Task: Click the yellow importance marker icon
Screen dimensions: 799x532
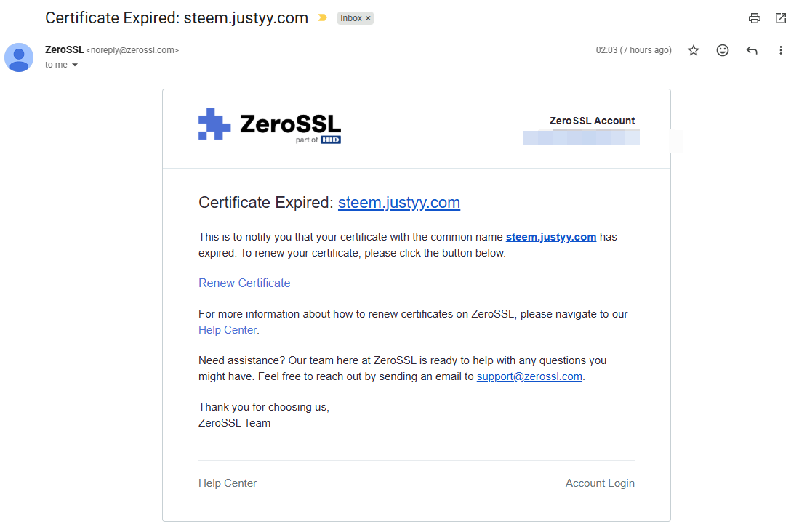Action: click(322, 18)
